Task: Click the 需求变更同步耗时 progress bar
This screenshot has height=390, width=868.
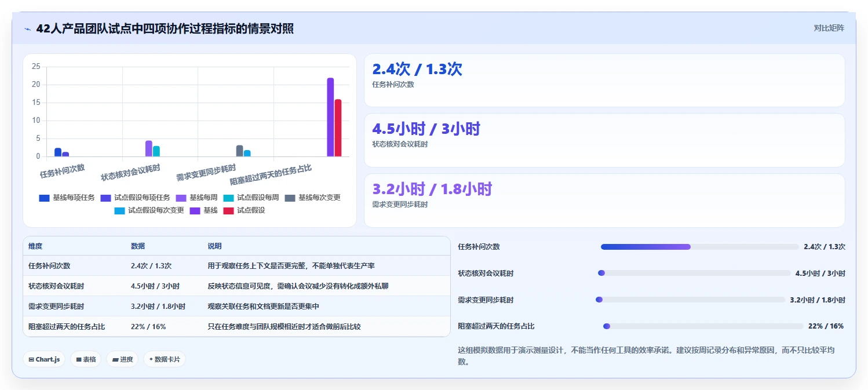Action: tap(690, 300)
